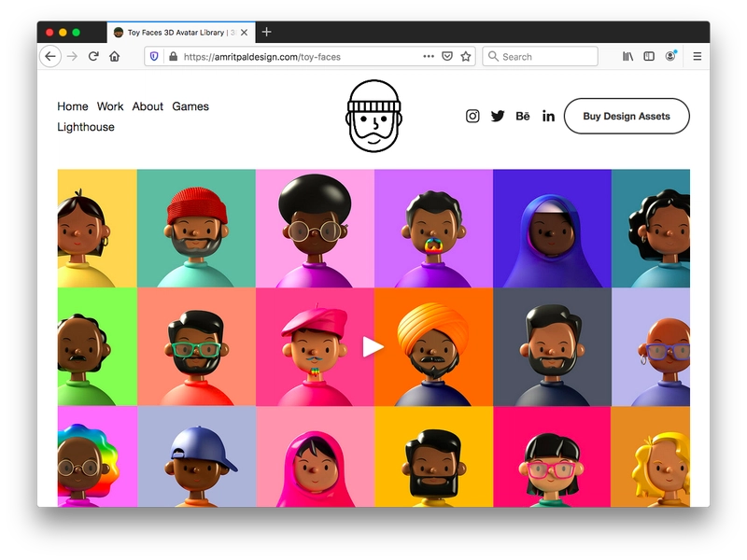The width and height of the screenshot is (747, 560).
Task: Maximize the Firefox window
Action: (x=77, y=33)
